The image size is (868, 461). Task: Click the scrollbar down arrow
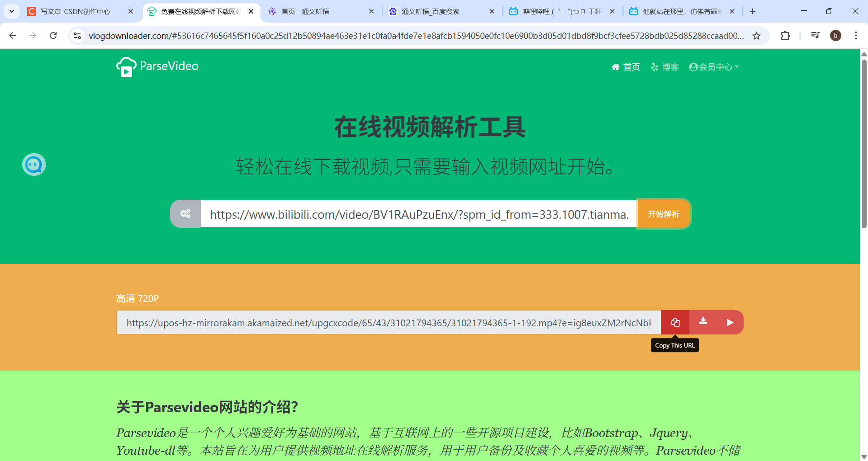[x=864, y=456]
